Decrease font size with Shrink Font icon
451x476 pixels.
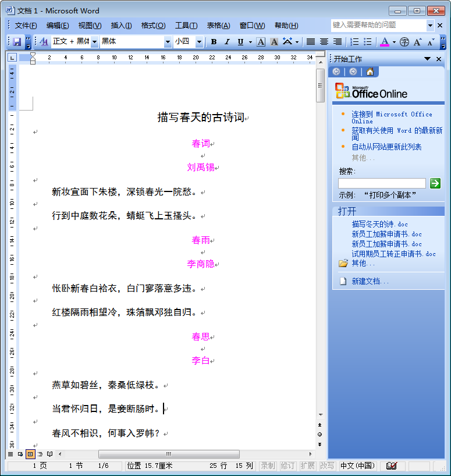[x=431, y=42]
